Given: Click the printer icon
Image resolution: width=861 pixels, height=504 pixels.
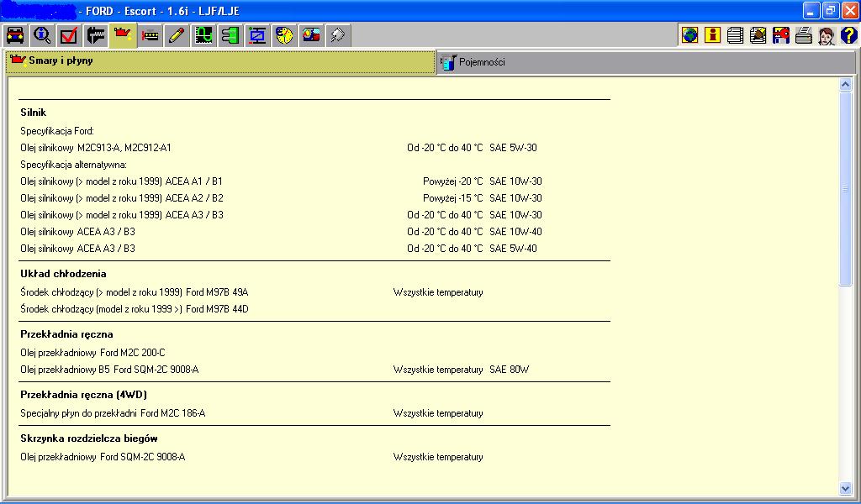Looking at the screenshot, I should (x=803, y=35).
